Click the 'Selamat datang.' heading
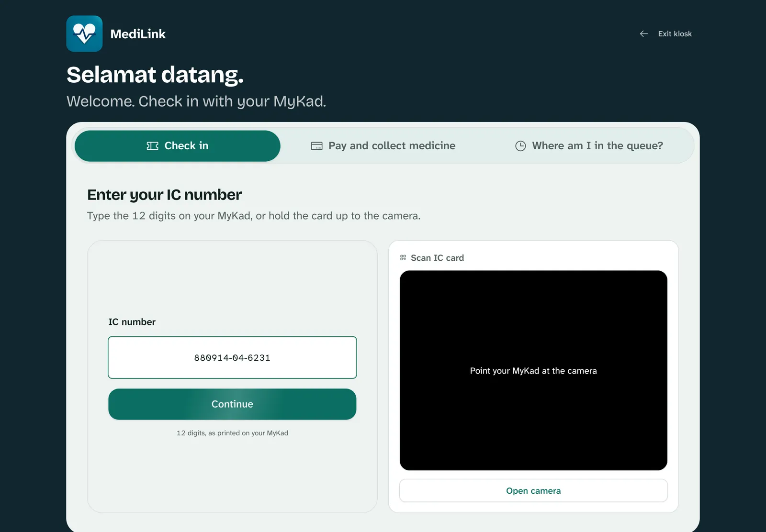 coord(155,75)
